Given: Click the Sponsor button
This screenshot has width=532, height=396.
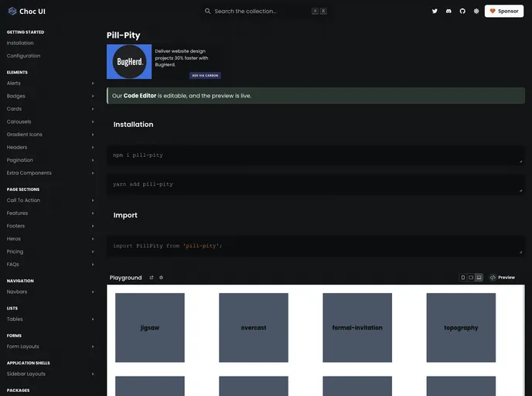Looking at the screenshot, I should tap(504, 11).
